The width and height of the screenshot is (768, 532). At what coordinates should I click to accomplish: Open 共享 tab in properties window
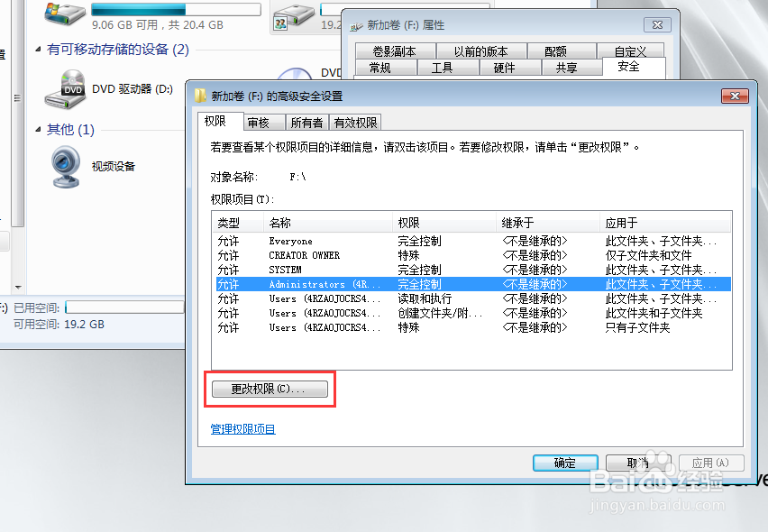571,67
